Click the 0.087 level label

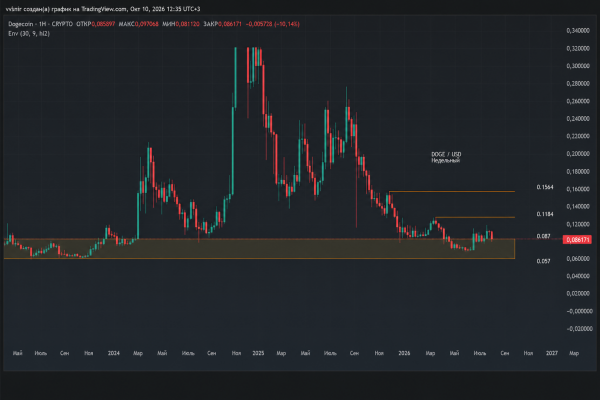(543, 236)
